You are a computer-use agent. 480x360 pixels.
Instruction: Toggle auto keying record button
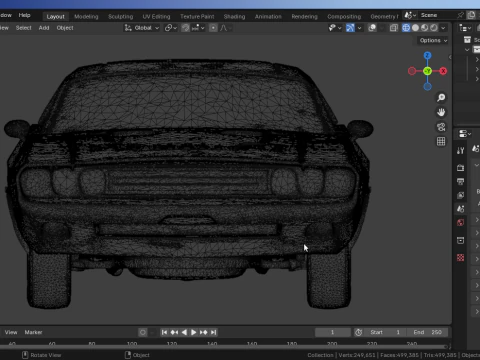tap(143, 332)
